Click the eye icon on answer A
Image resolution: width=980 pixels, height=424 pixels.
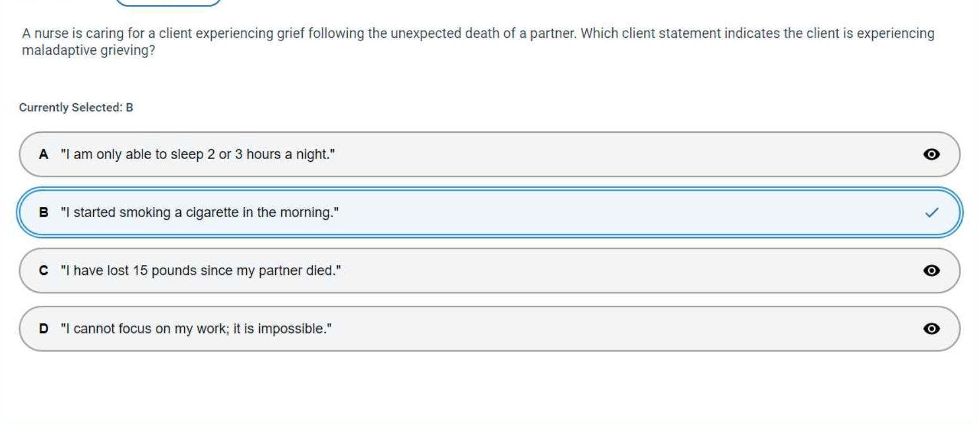click(x=931, y=154)
